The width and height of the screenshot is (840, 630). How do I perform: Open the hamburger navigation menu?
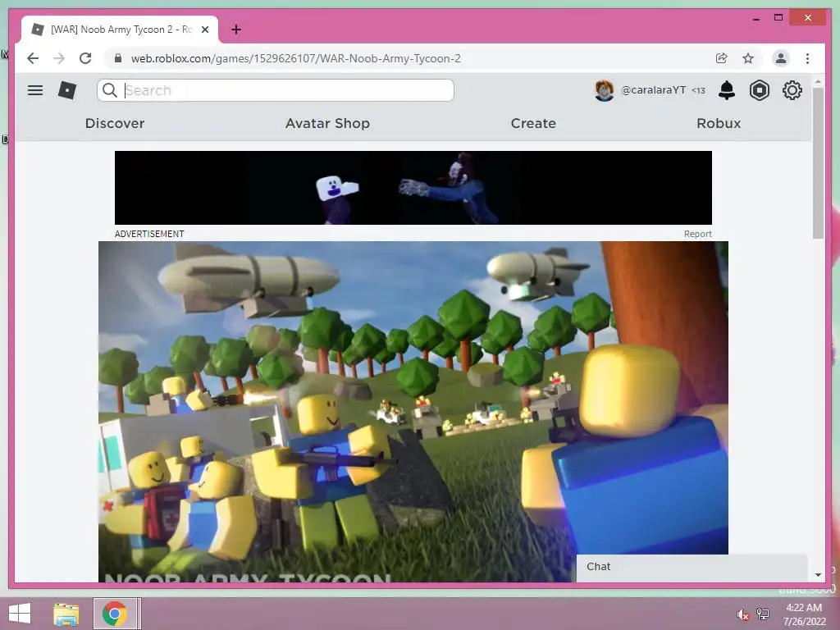coord(35,90)
